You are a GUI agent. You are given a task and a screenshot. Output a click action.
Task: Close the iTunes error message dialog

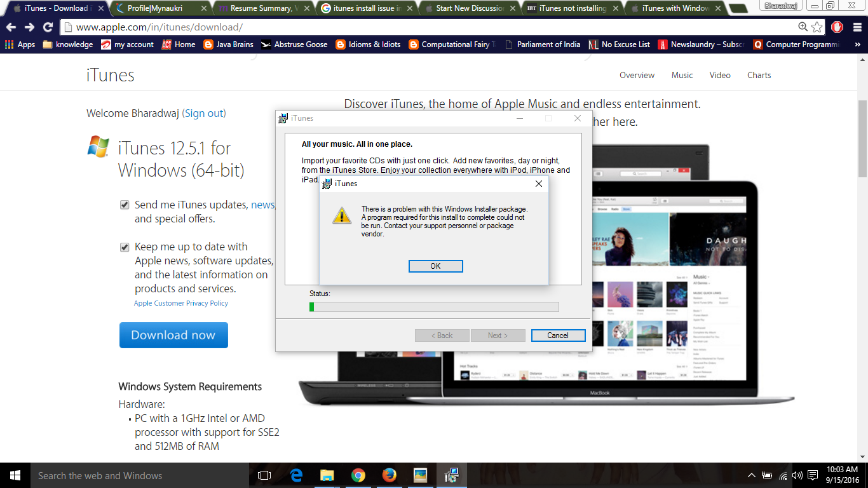(x=539, y=184)
